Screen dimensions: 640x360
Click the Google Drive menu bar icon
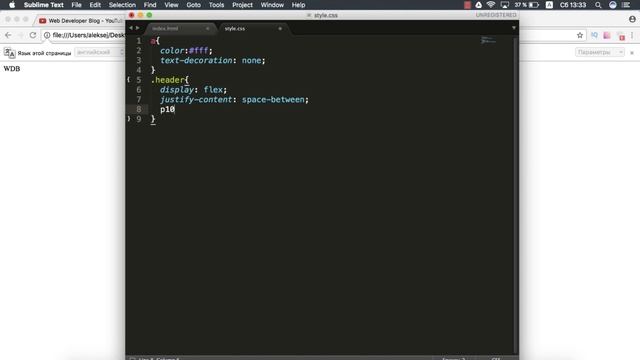(x=478, y=5)
